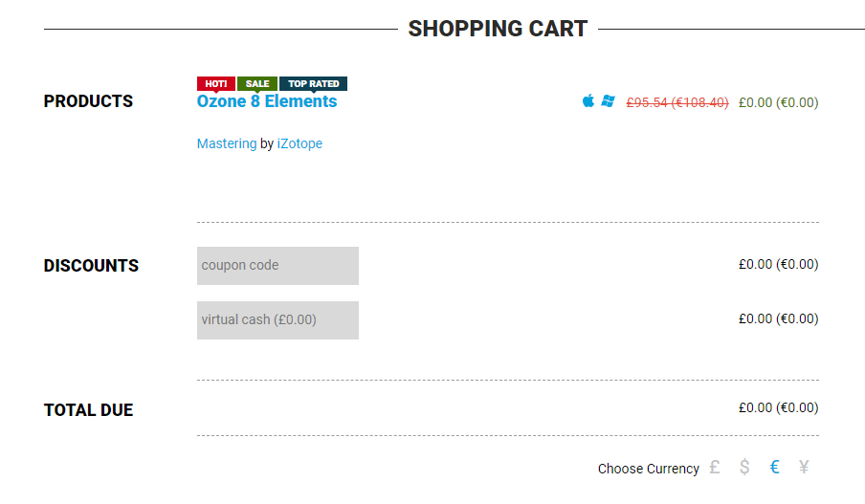
Task: Click the Apple macOS platform icon
Action: pos(588,101)
